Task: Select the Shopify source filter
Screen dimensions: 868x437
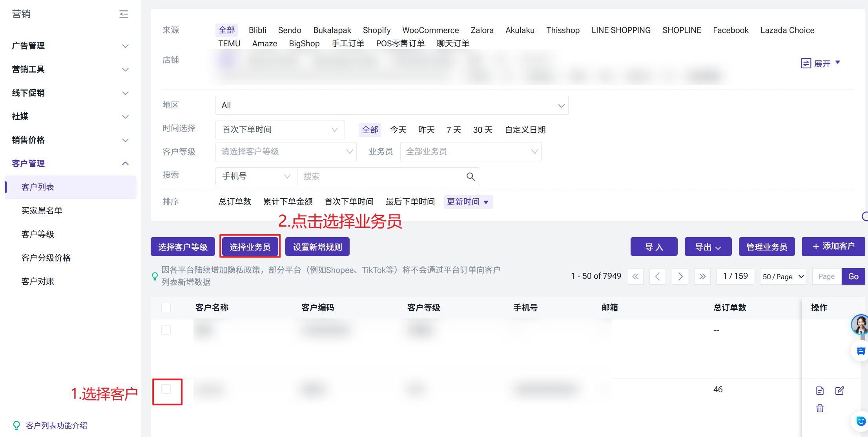Action: coord(376,30)
